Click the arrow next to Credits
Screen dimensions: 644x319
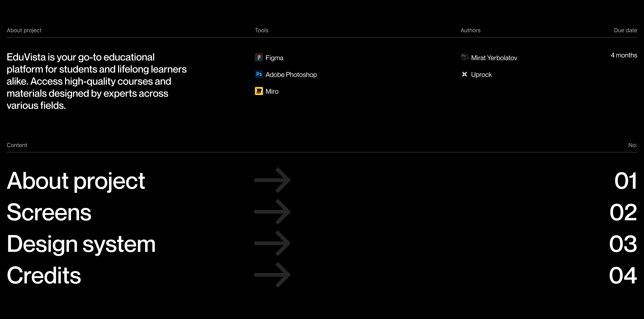click(x=272, y=275)
